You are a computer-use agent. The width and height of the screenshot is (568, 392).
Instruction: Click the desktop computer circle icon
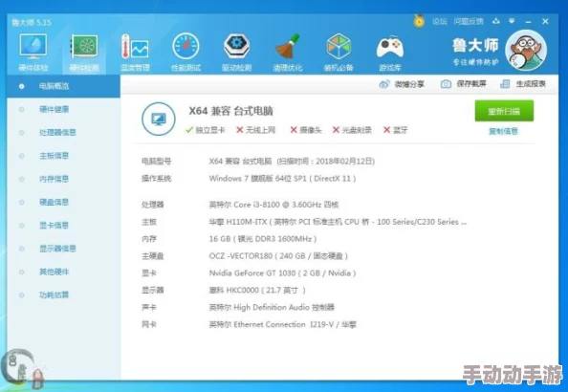coord(159,119)
